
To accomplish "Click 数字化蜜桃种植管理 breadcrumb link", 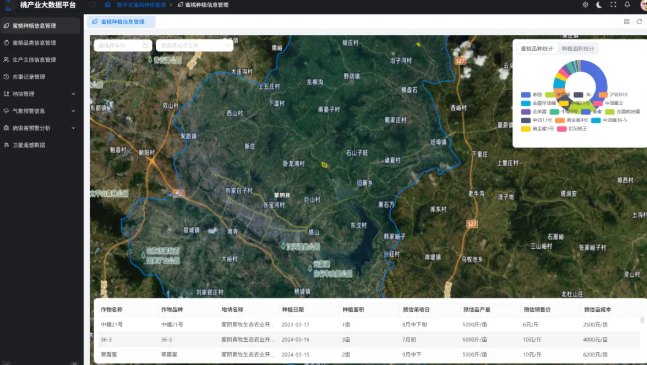I will (x=141, y=5).
